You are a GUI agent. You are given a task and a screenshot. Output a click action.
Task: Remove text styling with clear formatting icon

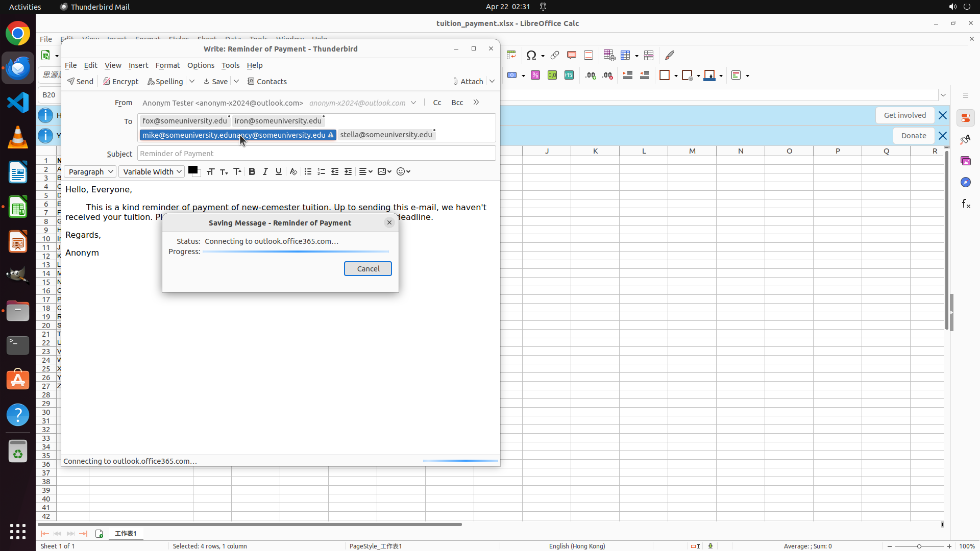(293, 172)
